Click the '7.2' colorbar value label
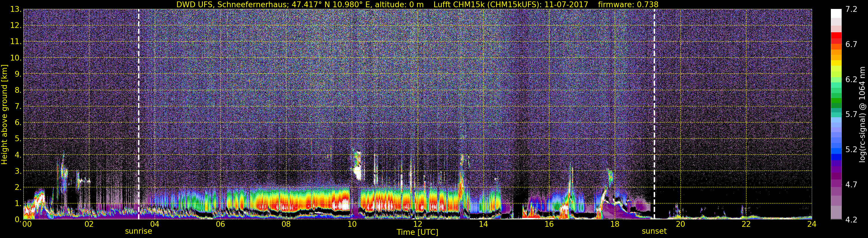The width and height of the screenshot is (868, 238). pyautogui.click(x=851, y=10)
